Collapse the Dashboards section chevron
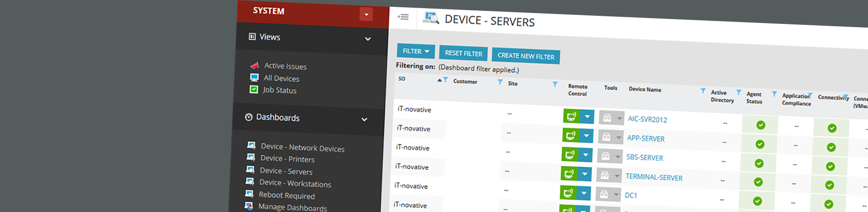The width and height of the screenshot is (868, 212). click(364, 119)
